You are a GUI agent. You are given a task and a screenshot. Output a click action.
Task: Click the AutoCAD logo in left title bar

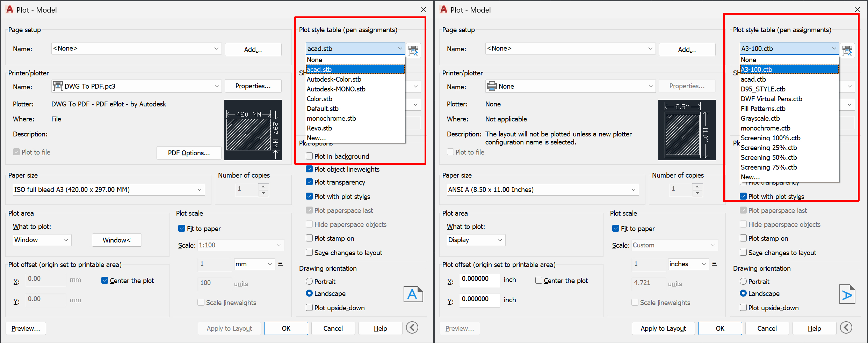(x=10, y=9)
